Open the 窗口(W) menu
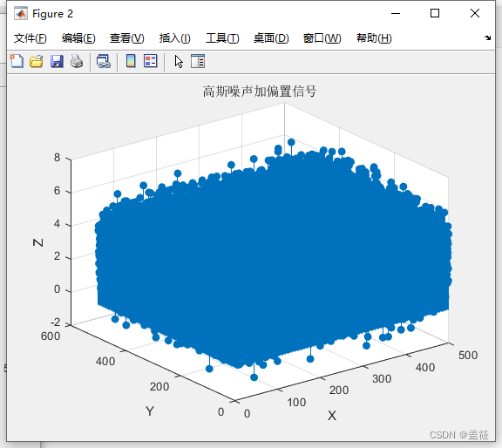The height and width of the screenshot is (448, 502). (322, 38)
